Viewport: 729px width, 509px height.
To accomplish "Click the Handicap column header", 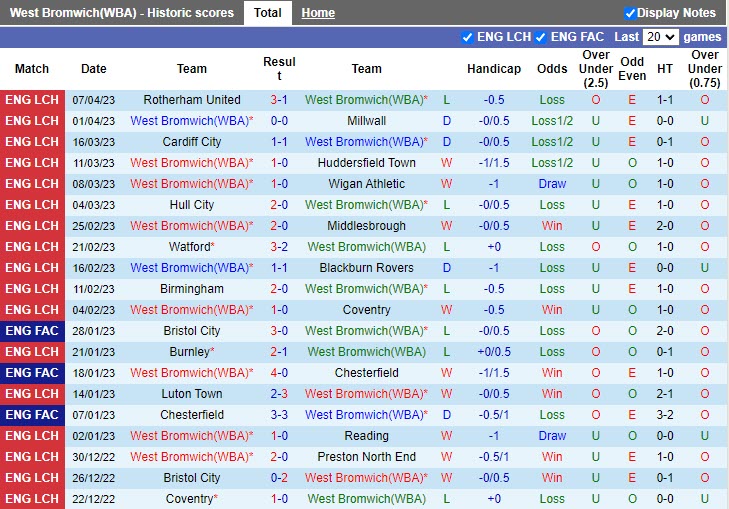I will tap(494, 69).
